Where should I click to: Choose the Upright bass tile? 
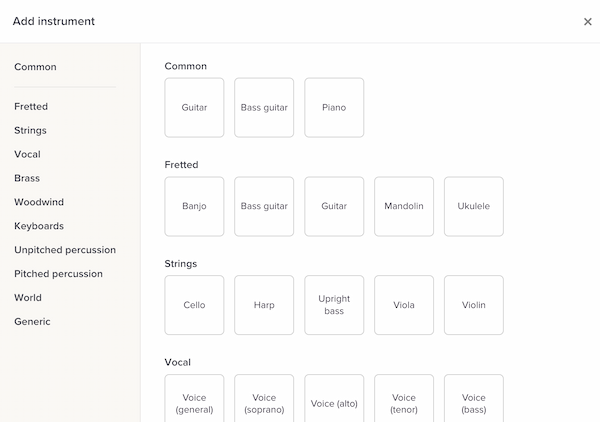click(x=334, y=305)
